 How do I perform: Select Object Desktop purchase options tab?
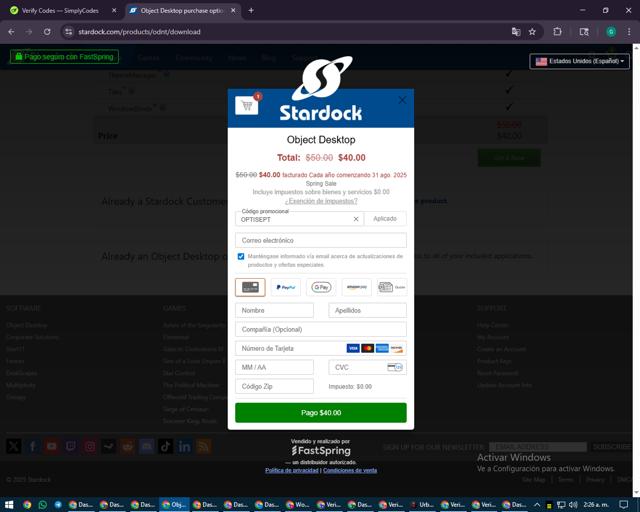click(182, 11)
